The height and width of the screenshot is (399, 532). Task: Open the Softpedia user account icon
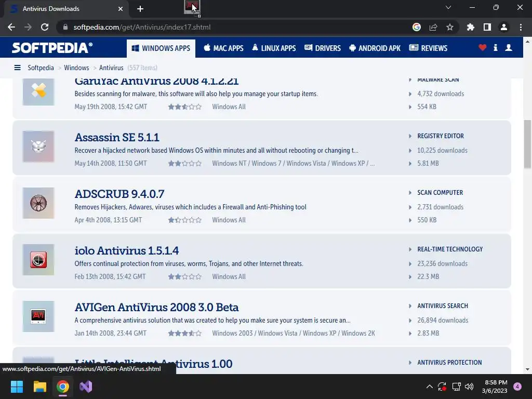[x=509, y=47]
